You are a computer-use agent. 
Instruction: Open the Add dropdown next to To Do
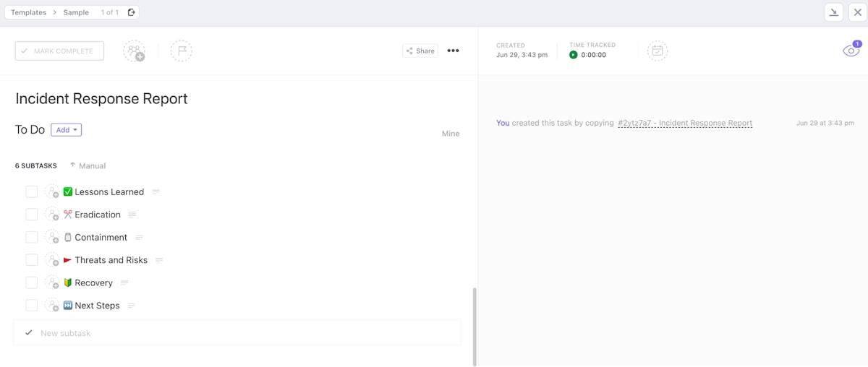pos(66,130)
